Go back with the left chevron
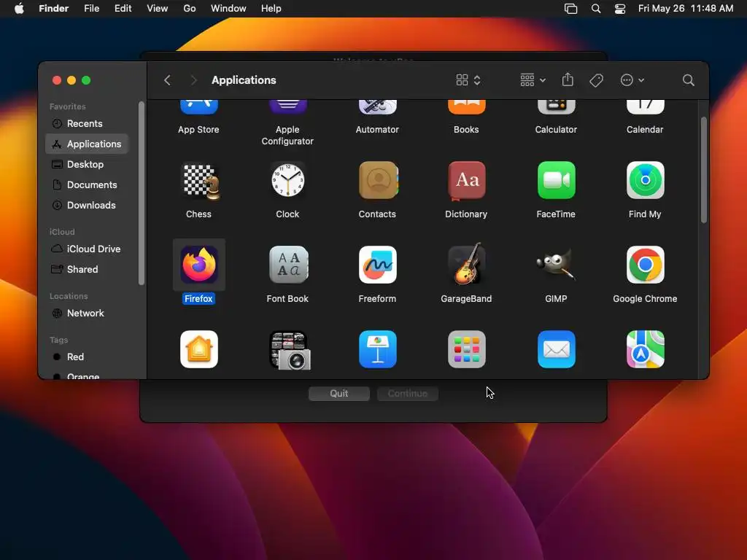Image resolution: width=747 pixels, height=560 pixels. tap(167, 80)
